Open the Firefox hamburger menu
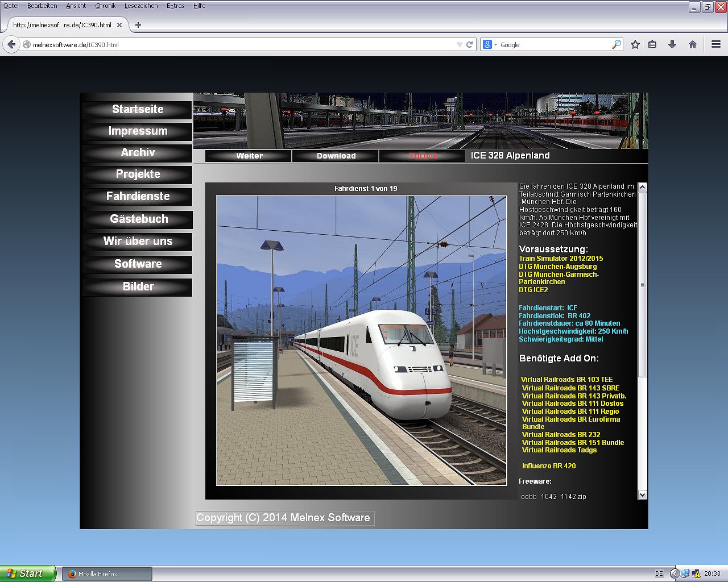Viewport: 728px width, 582px height. tap(716, 44)
